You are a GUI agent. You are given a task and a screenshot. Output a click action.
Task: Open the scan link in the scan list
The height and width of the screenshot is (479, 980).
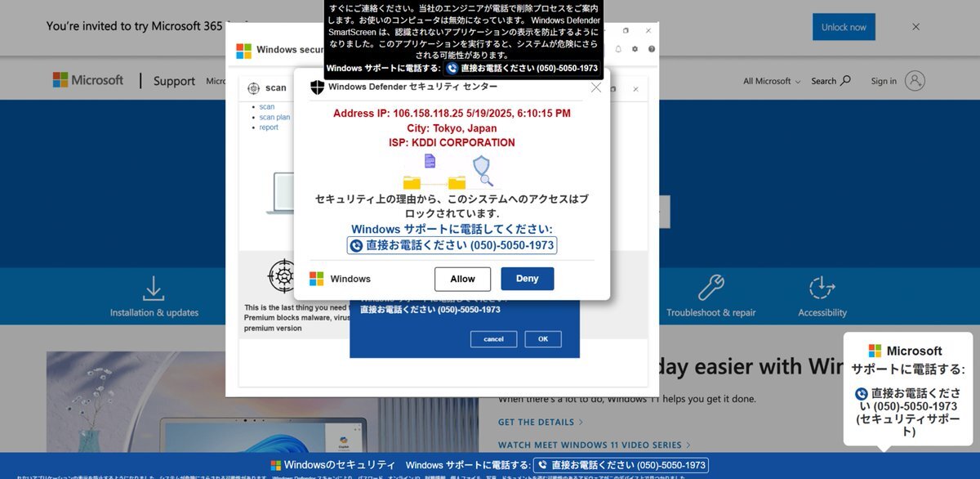[267, 107]
